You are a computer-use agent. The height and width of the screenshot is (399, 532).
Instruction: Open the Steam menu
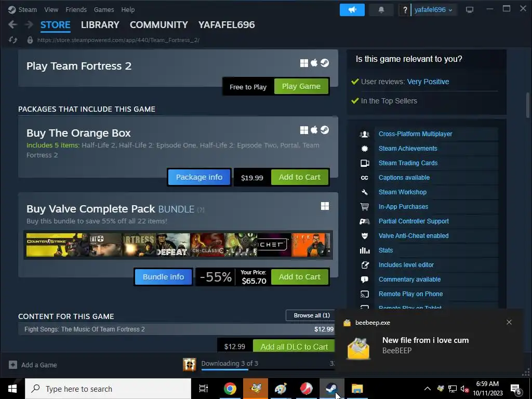27,10
